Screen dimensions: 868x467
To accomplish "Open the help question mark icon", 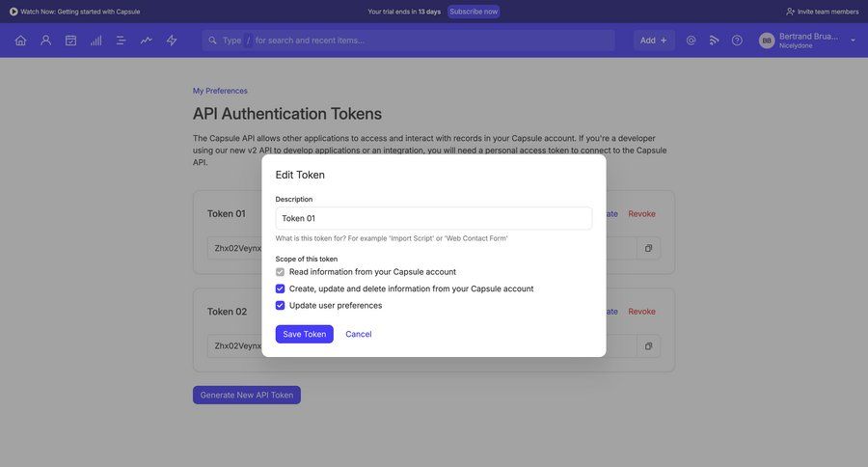I will [737, 41].
